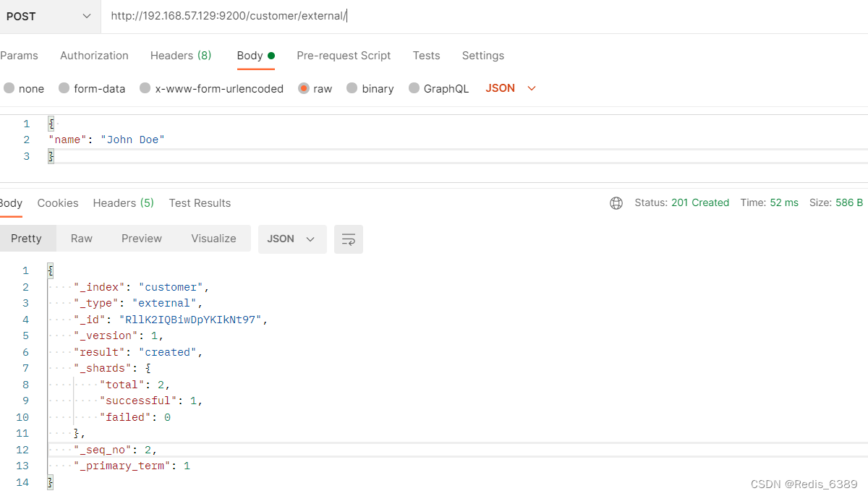Switch response view to Raw

tap(82, 239)
